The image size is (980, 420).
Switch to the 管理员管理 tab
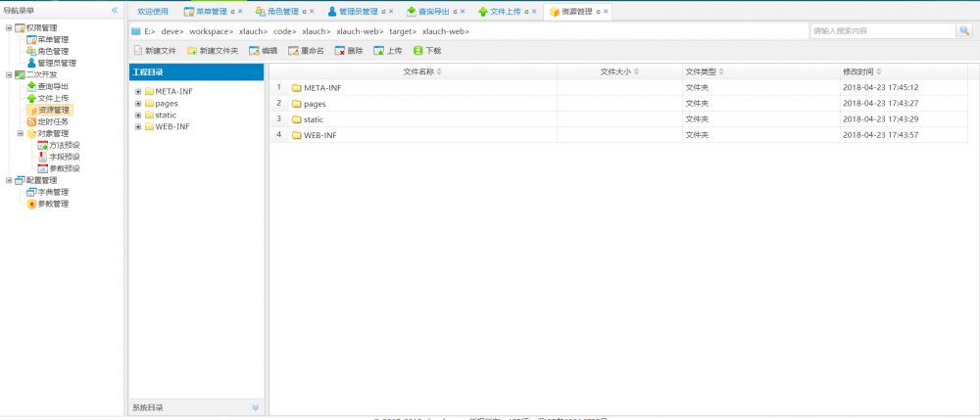click(x=358, y=11)
